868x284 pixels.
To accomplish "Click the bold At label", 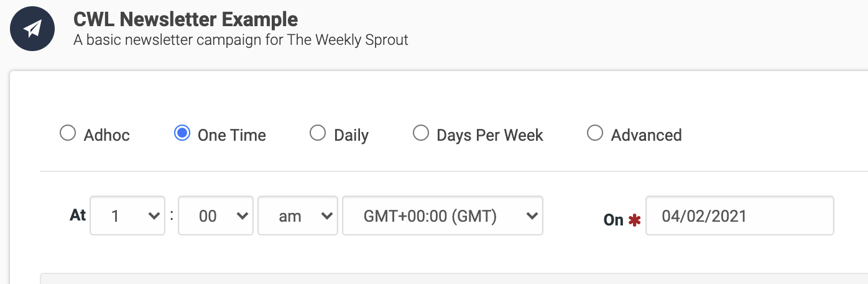I will coord(78,215).
